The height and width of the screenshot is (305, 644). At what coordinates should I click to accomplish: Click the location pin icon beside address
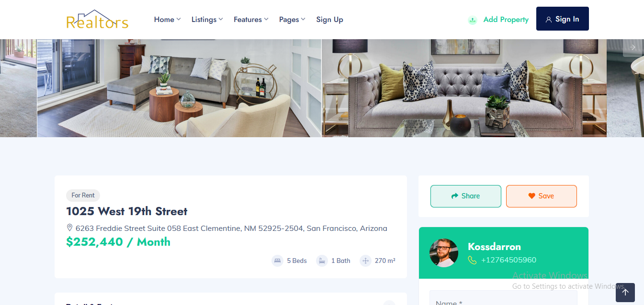pos(69,228)
